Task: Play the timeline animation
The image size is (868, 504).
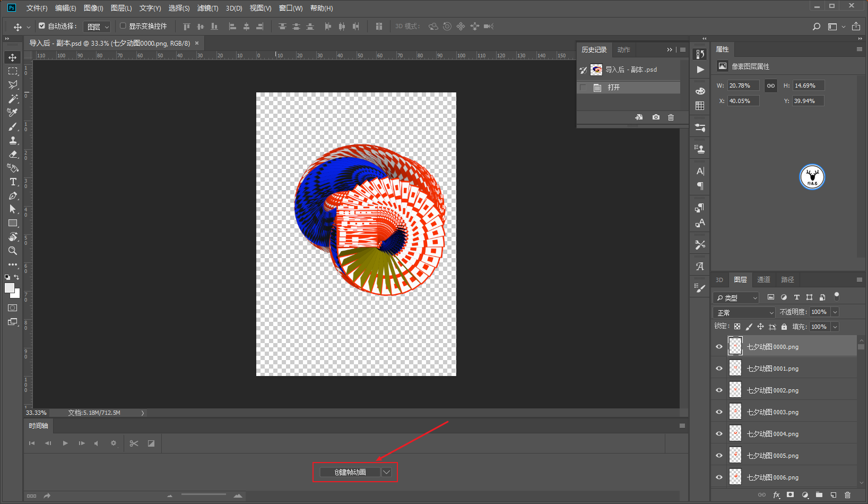Action: point(65,443)
